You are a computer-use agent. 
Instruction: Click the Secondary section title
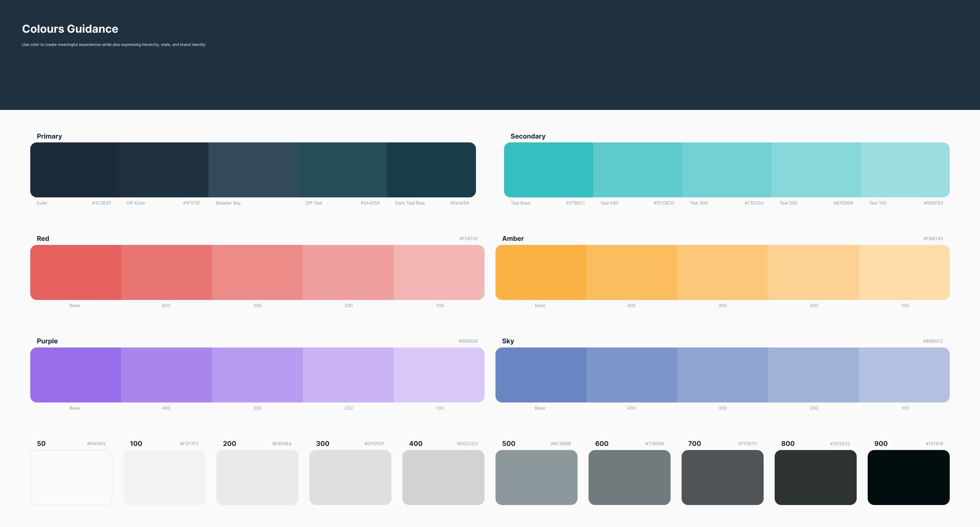528,136
